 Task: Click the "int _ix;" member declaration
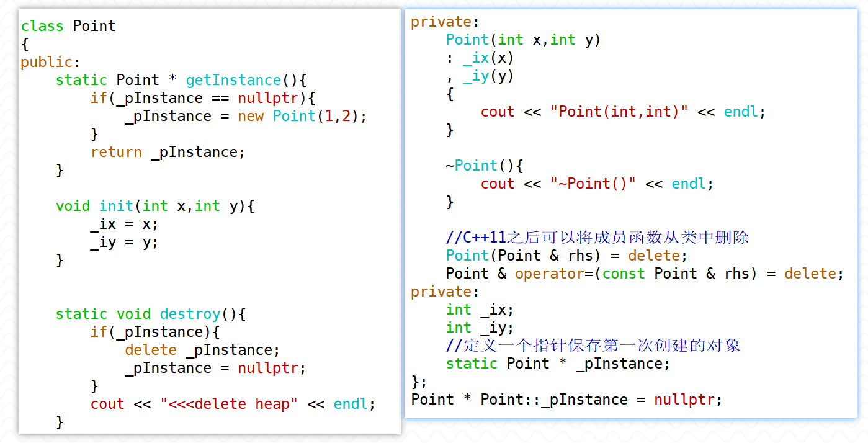tap(480, 310)
